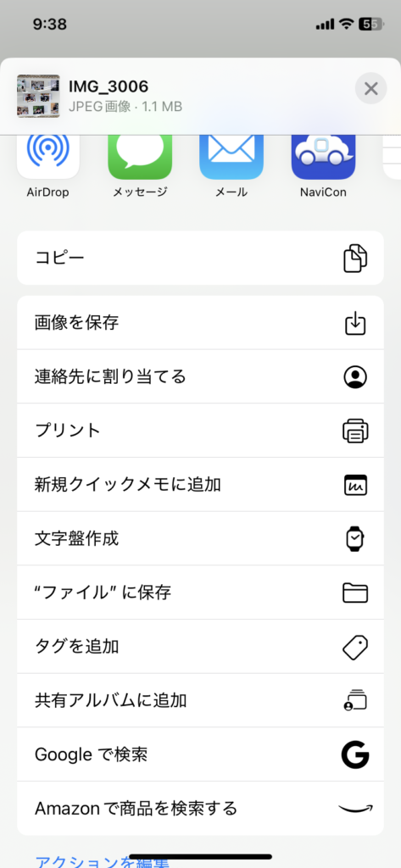The image size is (401, 868).
Task: Choose 新規クイックメモに追加 action
Action: [200, 485]
